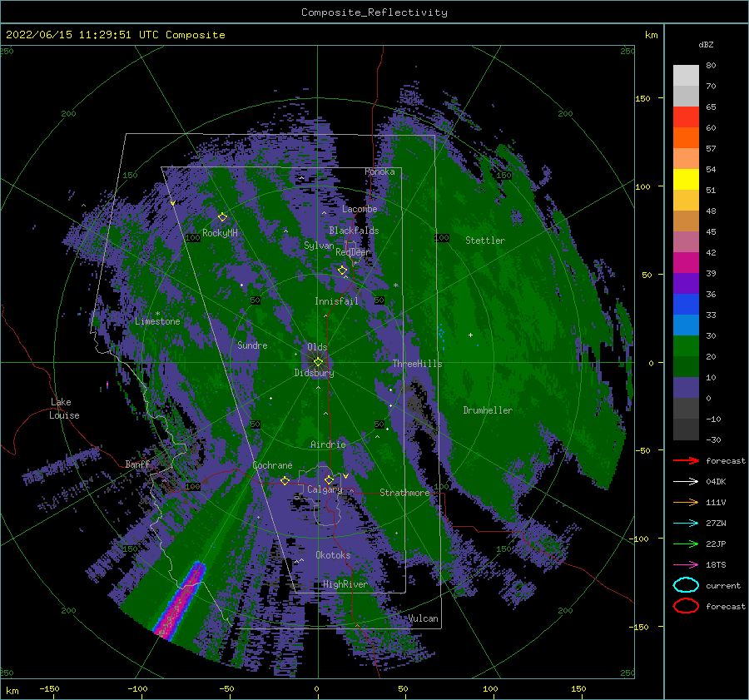The image size is (749, 700).
Task: Pick the light blue 30-33 dBZ swatch
Action: coord(686,325)
